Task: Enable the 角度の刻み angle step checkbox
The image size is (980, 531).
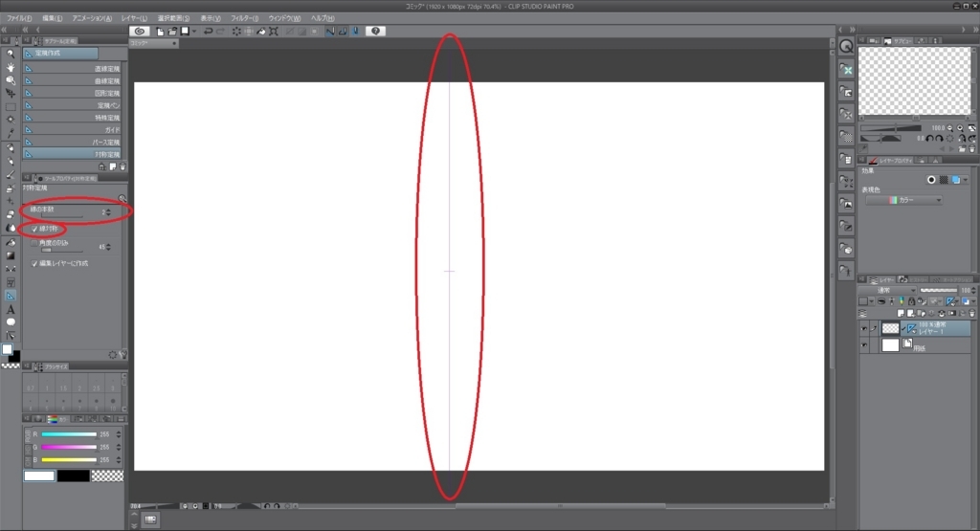Action: pos(34,243)
